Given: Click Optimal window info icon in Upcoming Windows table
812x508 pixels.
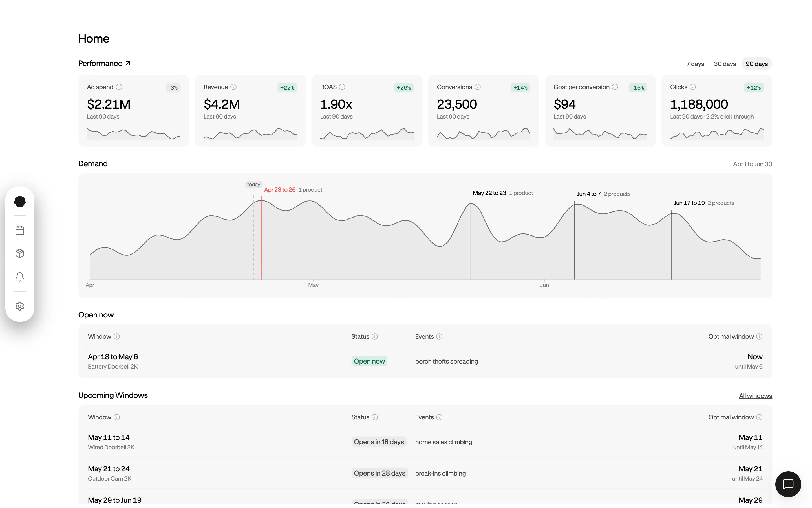Looking at the screenshot, I should pyautogui.click(x=759, y=417).
